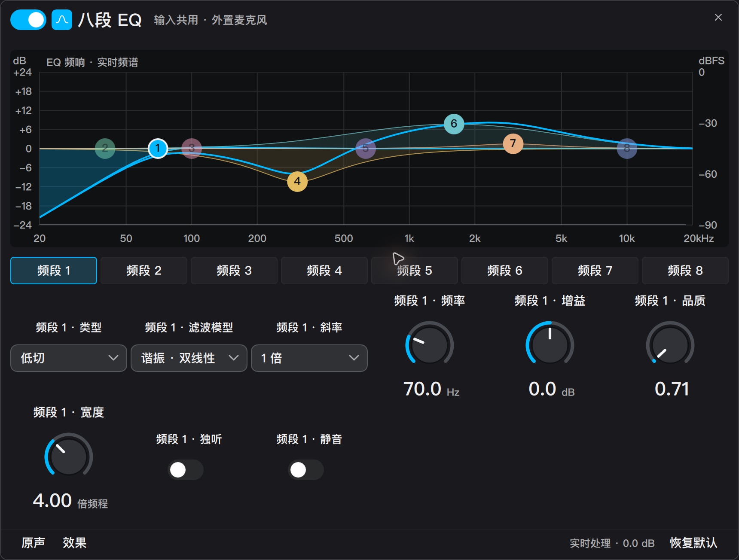Click the 实时处理 · 0.0 dB status
The image size is (739, 560).
(612, 543)
